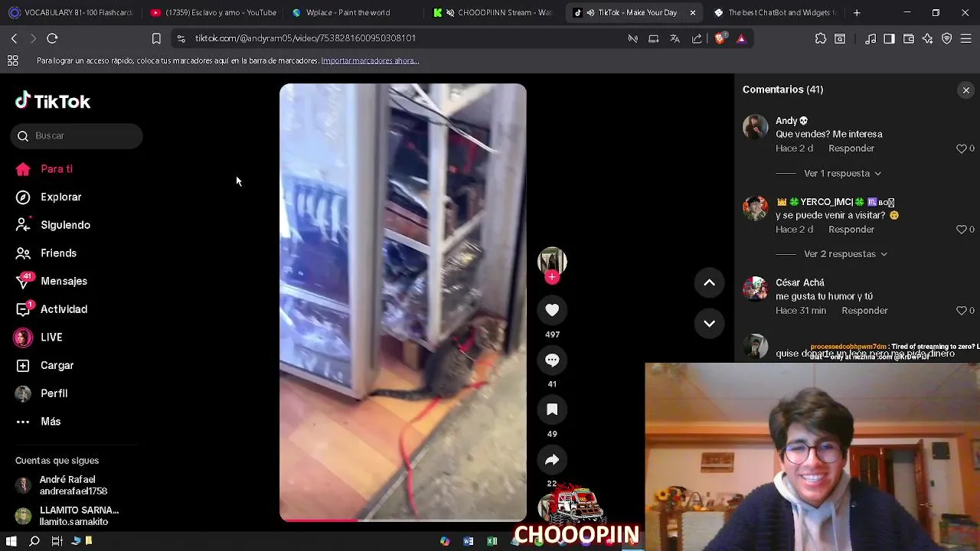The width and height of the screenshot is (980, 551).
Task: Bookmark this page icon in address bar
Action: point(156,38)
